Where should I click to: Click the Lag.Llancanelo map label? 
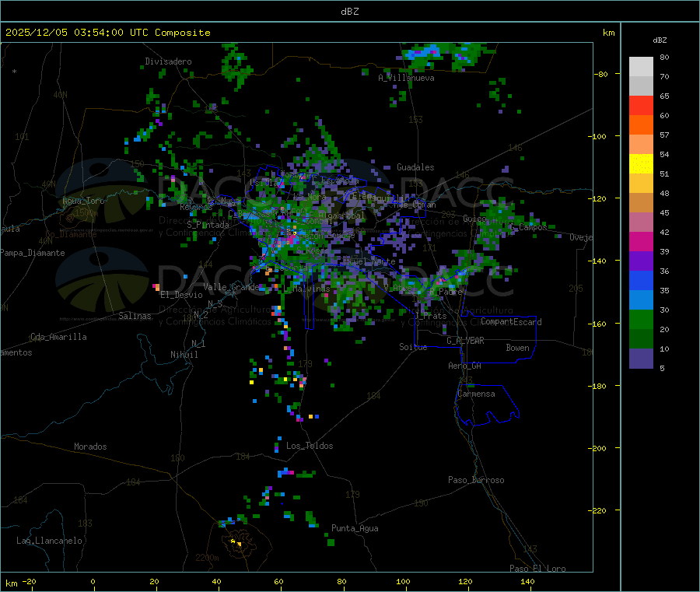point(49,541)
